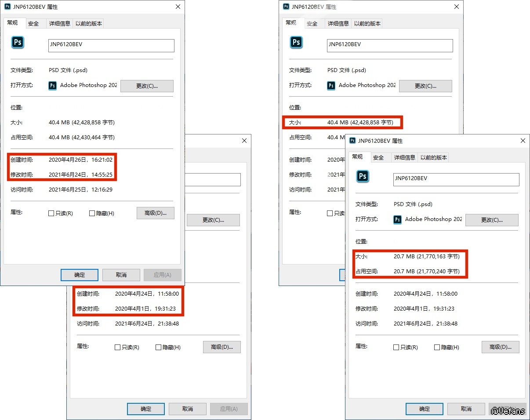Tick 隐藏(H) in the upper-left dialog
Screen dimensions: 530x420
92,214
